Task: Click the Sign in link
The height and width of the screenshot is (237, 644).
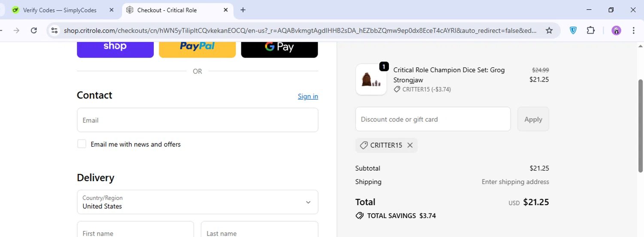Action: [x=308, y=96]
